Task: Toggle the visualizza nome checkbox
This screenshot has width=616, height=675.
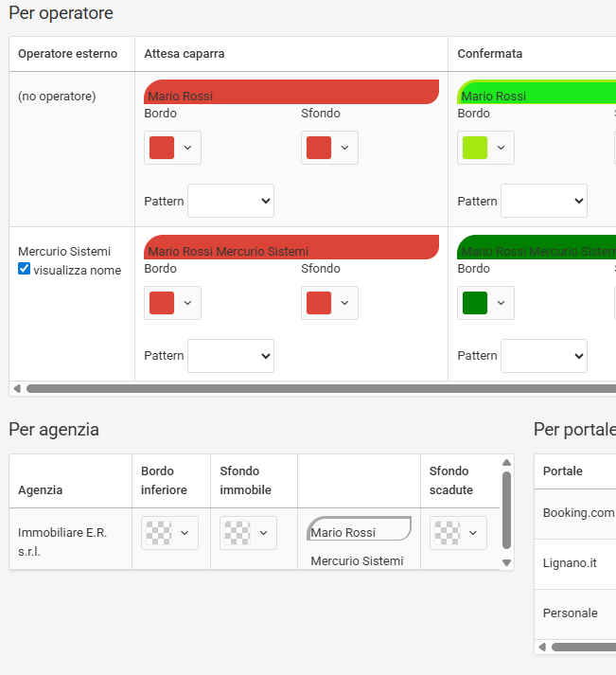Action: [25, 270]
